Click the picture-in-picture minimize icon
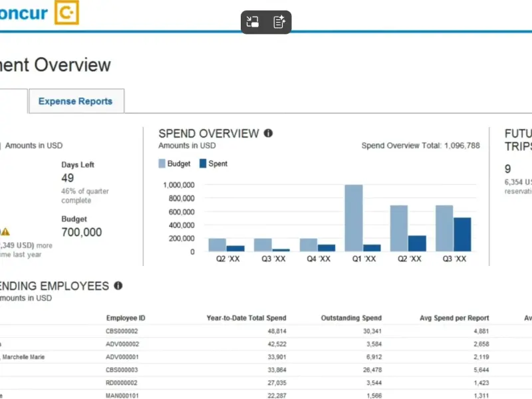532x399 pixels. [253, 22]
